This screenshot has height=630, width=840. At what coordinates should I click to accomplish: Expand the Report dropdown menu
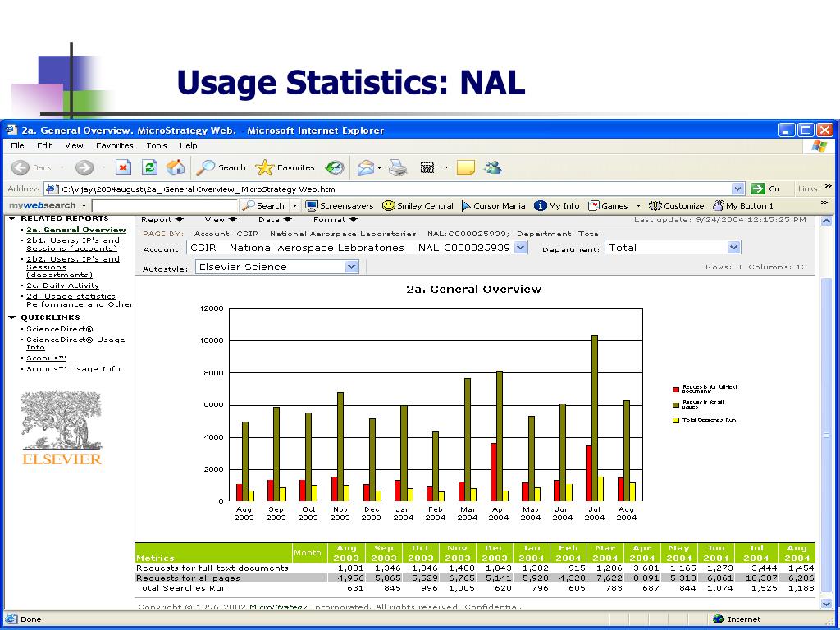coord(162,220)
